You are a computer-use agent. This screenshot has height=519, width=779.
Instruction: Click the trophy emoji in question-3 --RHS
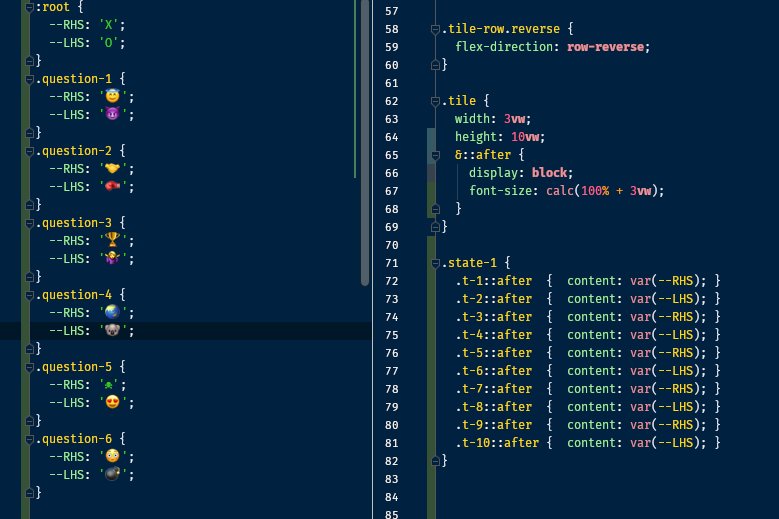tap(113, 240)
